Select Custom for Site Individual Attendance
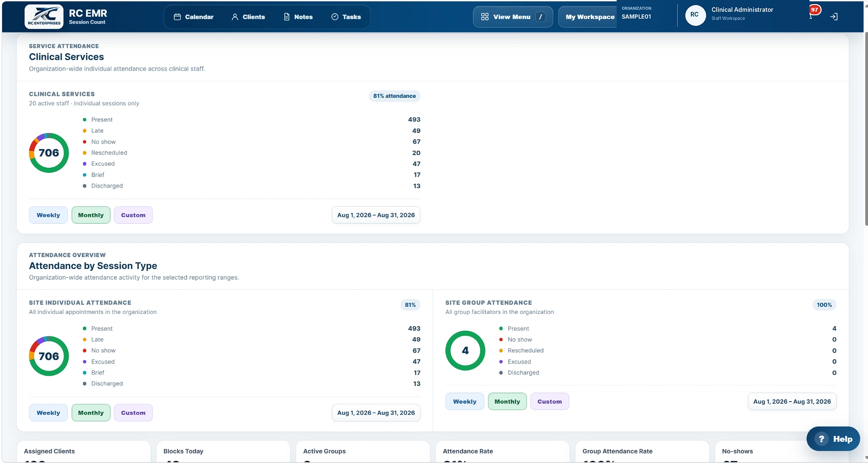Screen dimensions: 868x463 [x=133, y=413]
